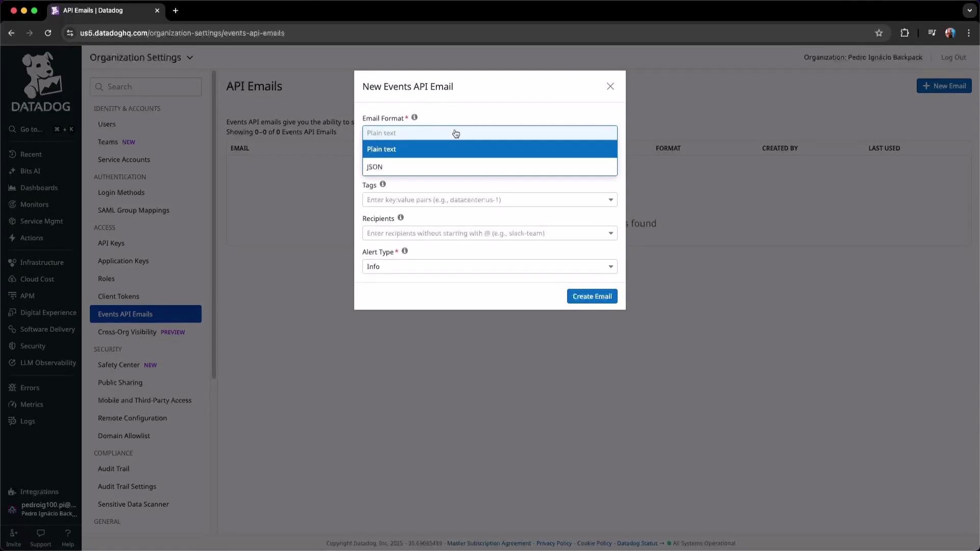Open APM in the sidebar
980x551 pixels.
click(27, 296)
